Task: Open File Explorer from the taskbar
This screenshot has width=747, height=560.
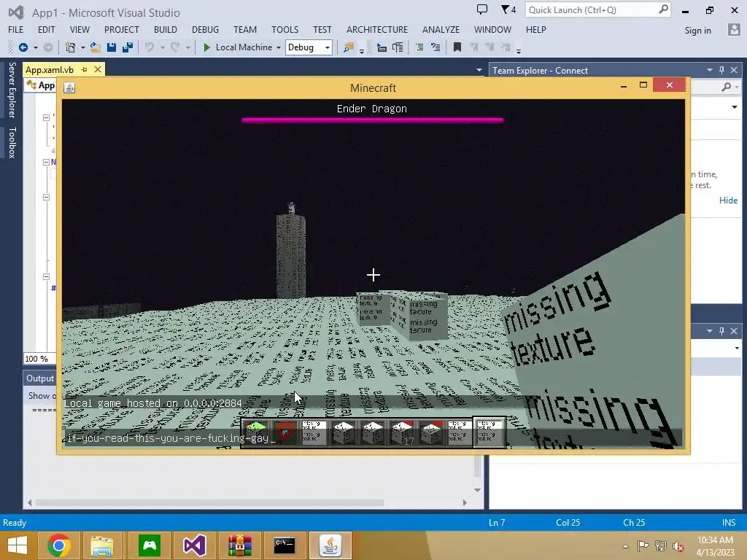Action: [x=102, y=545]
